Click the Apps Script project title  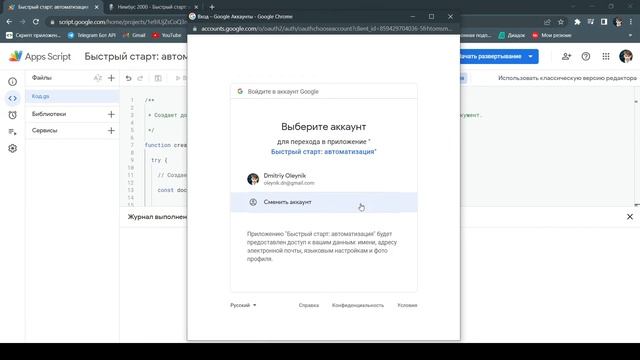[x=136, y=56]
